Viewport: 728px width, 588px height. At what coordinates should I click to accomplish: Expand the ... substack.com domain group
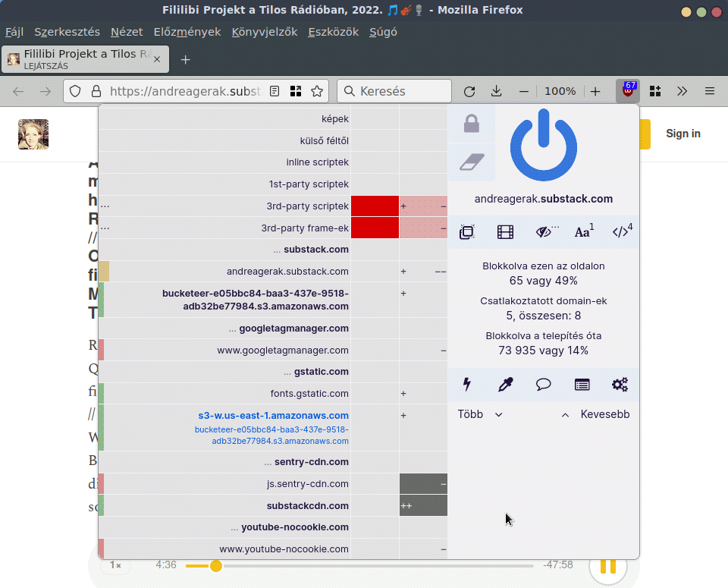click(311, 250)
